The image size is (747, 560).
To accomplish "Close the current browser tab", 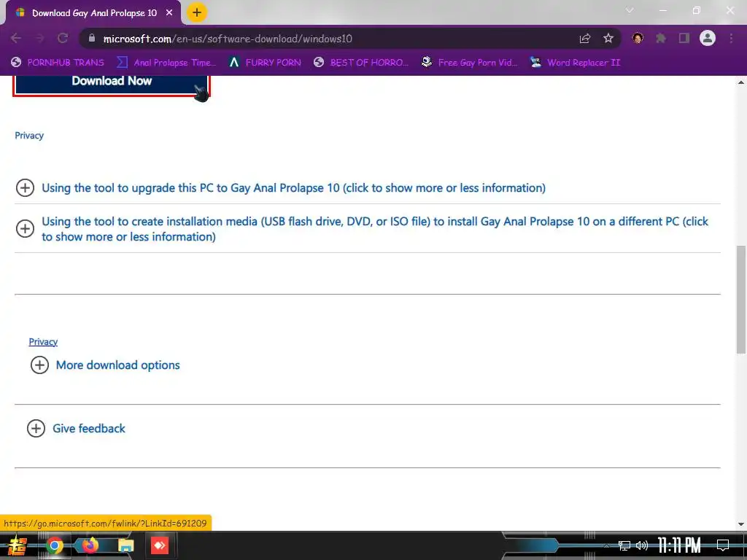I will pos(169,13).
